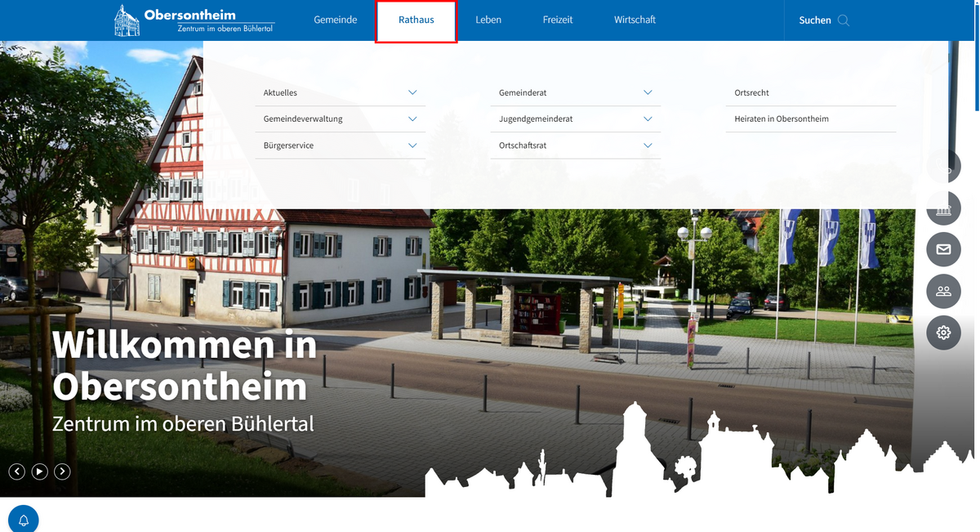
Task: Open the Bürgerservice link
Action: pyautogui.click(x=288, y=145)
